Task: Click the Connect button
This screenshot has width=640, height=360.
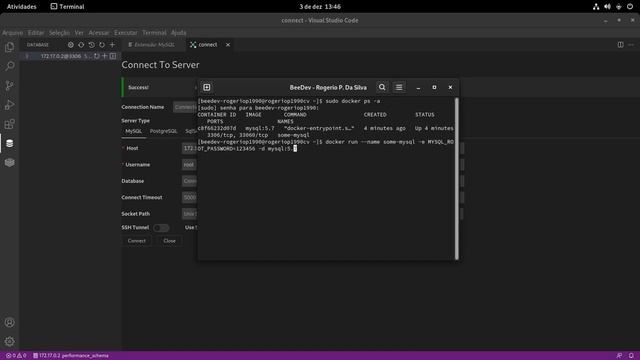Action: point(137,241)
